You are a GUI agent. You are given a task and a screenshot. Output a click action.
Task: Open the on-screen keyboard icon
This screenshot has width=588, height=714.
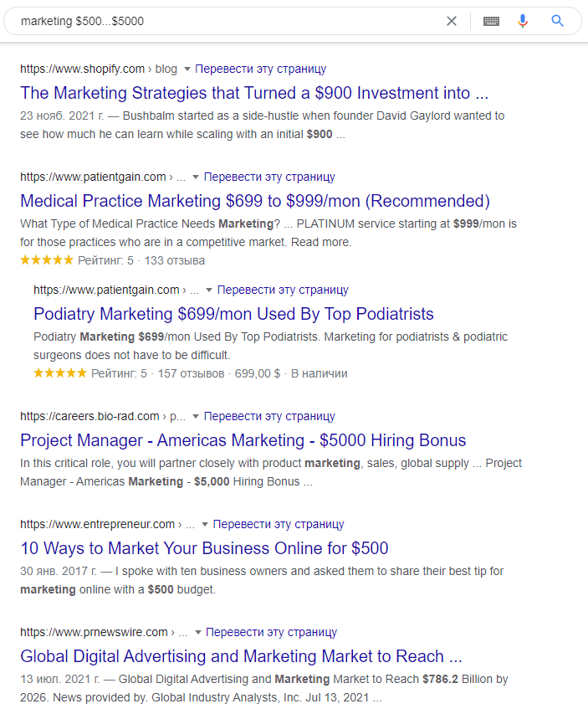tap(491, 21)
